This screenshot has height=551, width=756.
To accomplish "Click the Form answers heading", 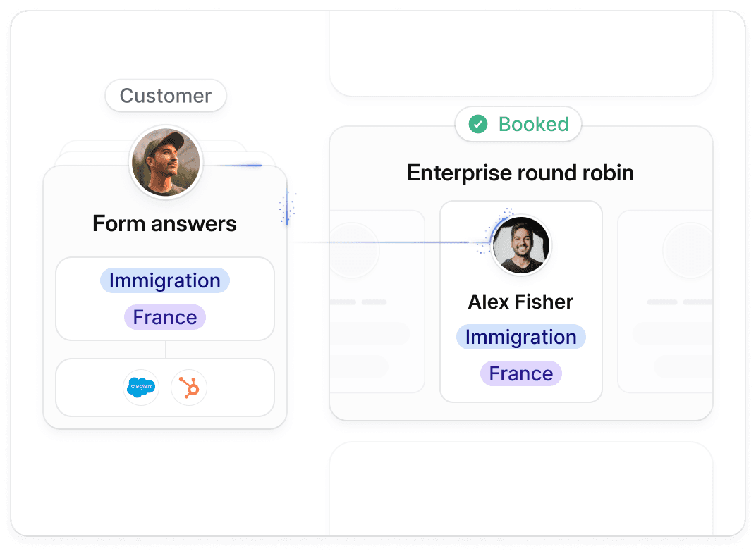I will click(x=165, y=224).
